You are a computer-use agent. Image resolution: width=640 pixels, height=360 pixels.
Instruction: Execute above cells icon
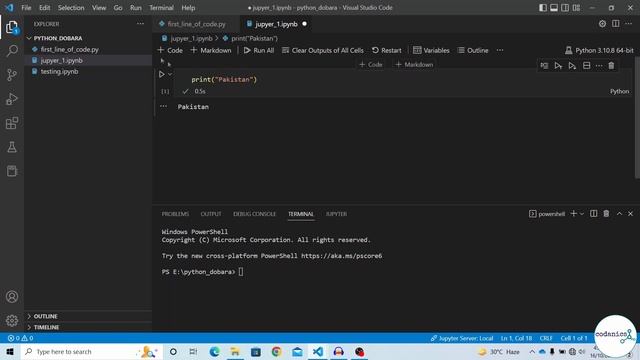pyautogui.click(x=558, y=66)
